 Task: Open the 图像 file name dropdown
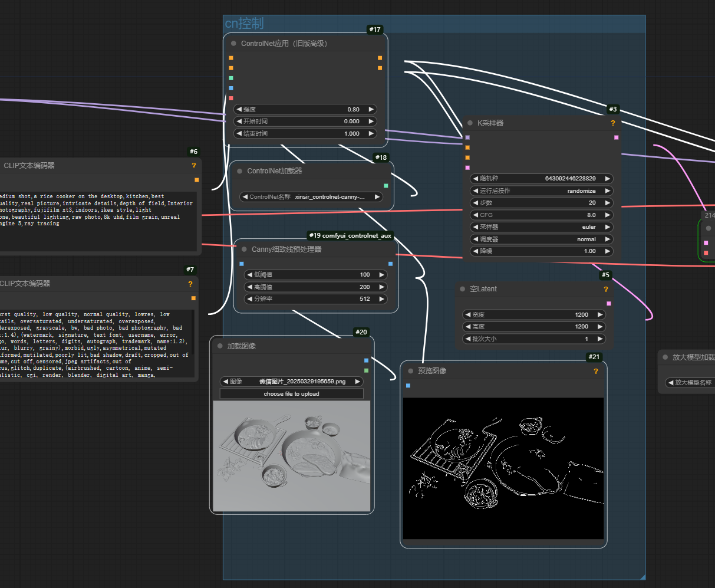pyautogui.click(x=292, y=382)
